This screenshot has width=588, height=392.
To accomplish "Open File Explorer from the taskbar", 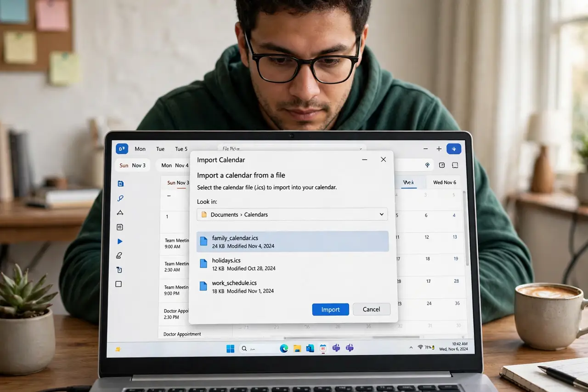I will (x=297, y=348).
